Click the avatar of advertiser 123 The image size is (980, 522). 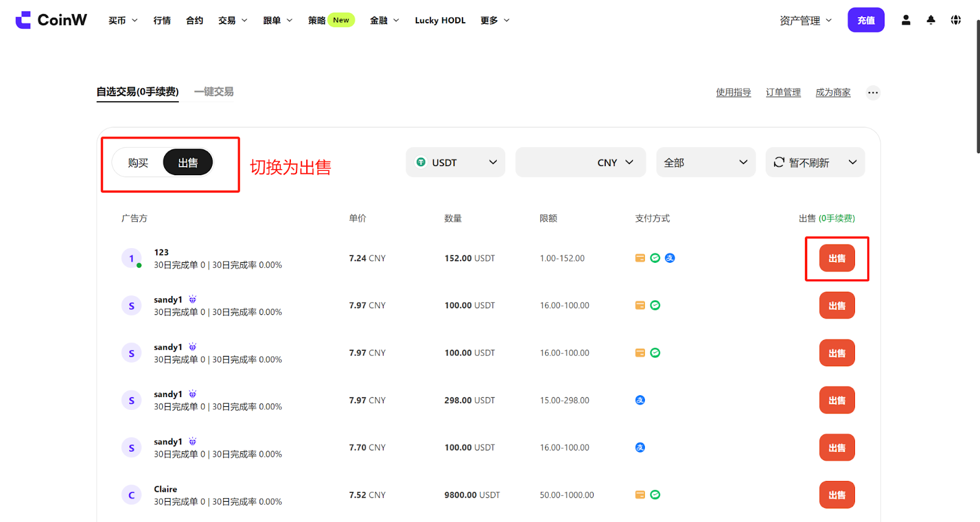pos(131,259)
